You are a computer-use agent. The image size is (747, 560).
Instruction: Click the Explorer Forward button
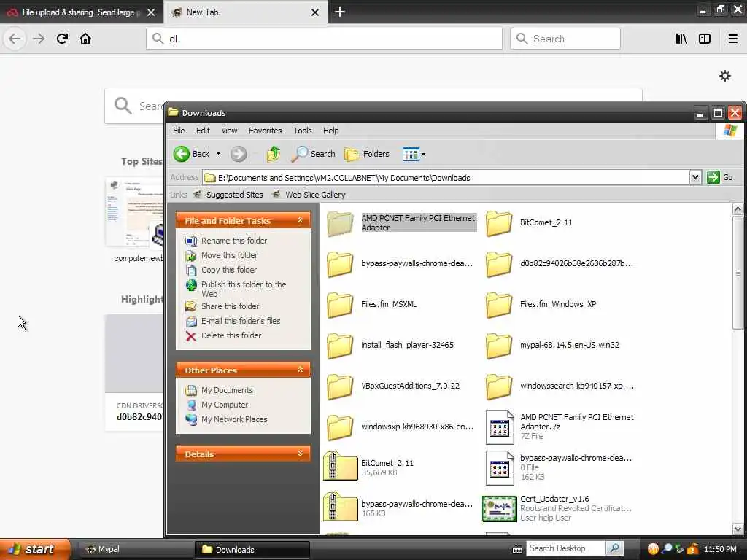click(x=239, y=154)
